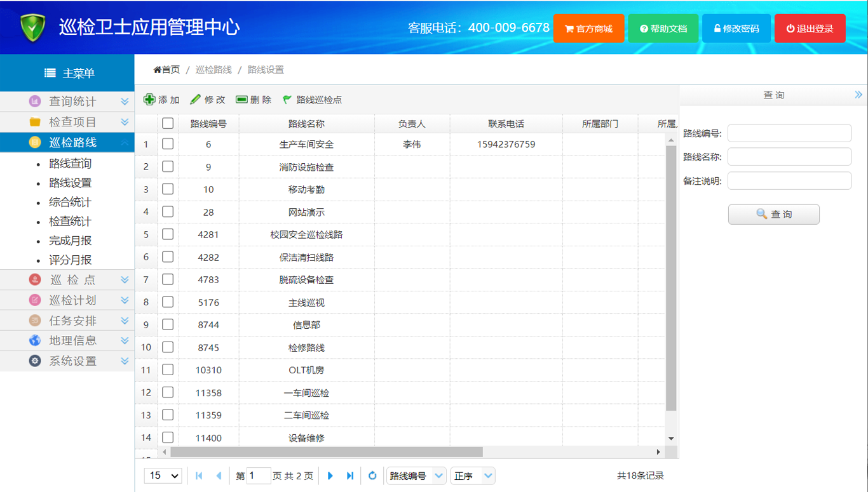Click the 查询 search button
The width and height of the screenshot is (868, 492).
[773, 215]
